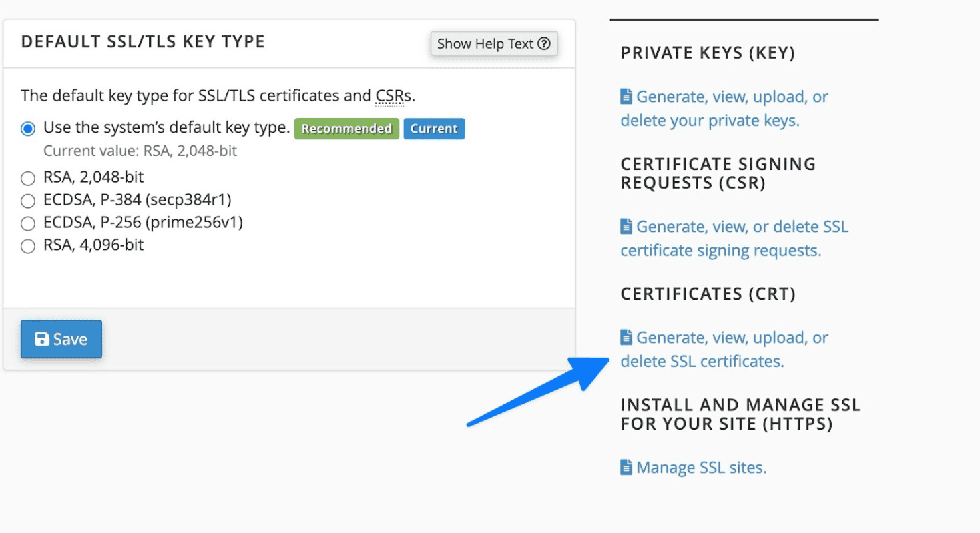Viewport: 980px width, 533px height.
Task: Choose ECDSA P-384 (secp384r1) key type
Action: pos(27,200)
